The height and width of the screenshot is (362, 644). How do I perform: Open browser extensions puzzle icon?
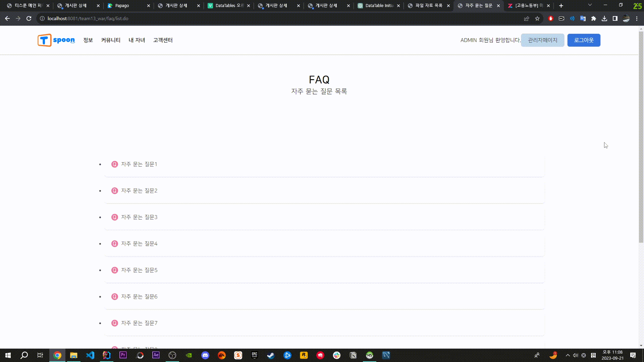pos(594,18)
